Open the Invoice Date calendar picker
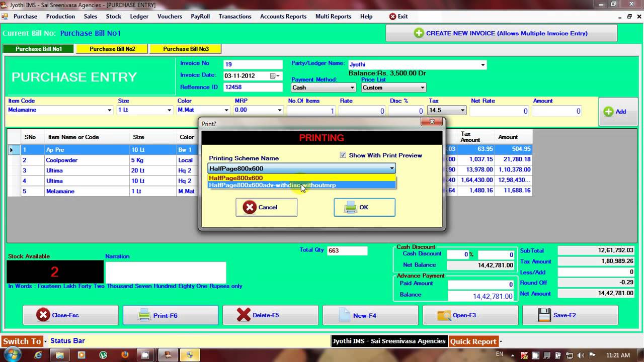This screenshot has height=362, width=644. (x=274, y=76)
